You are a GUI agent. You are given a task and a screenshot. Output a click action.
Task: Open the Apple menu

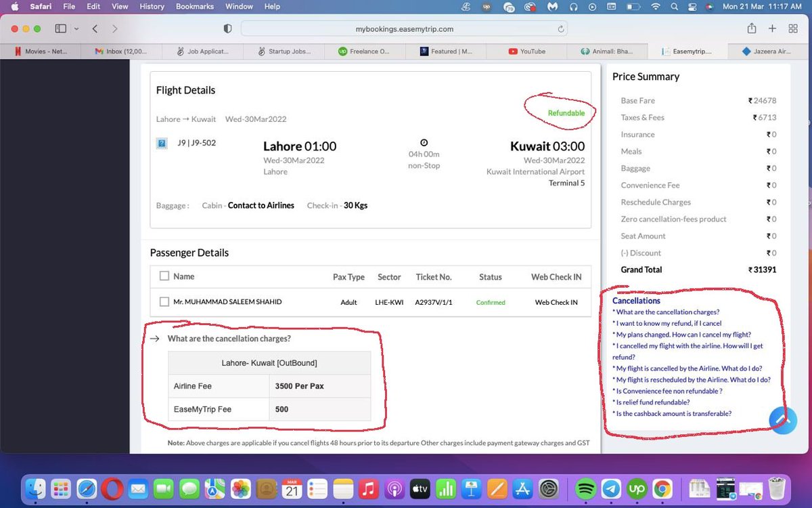pyautogui.click(x=14, y=6)
